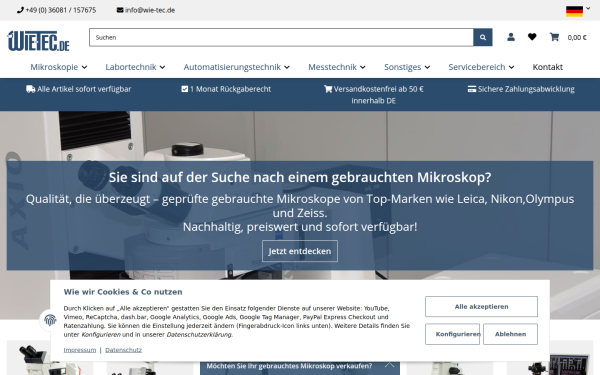Open the Datenschutz link
This screenshot has height=375, width=600.
[x=123, y=350]
